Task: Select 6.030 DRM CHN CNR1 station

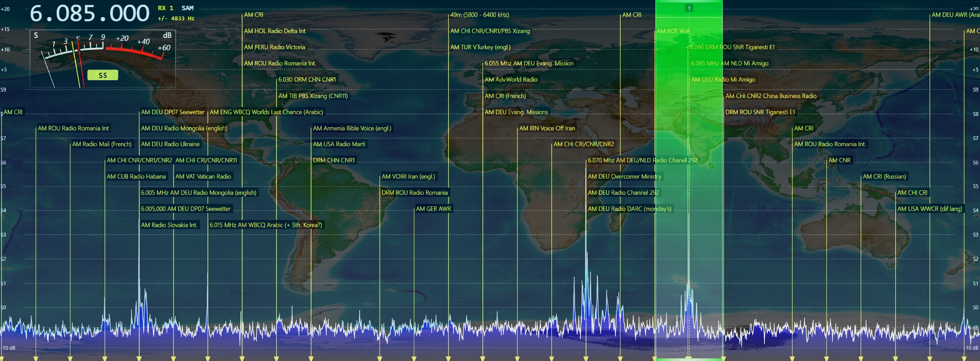Action: [307, 80]
